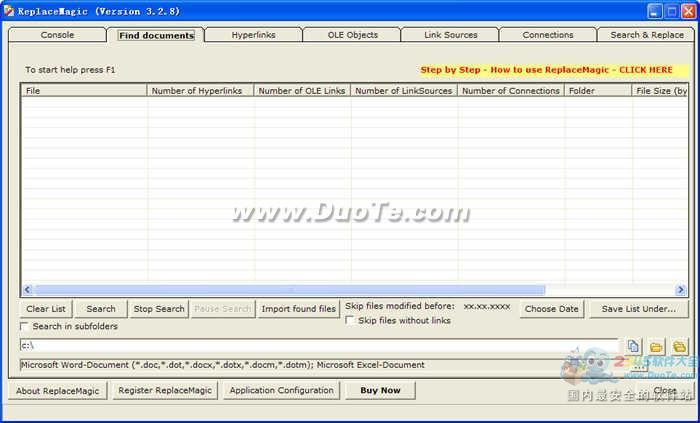Click the xx.xx.xxxx date value
The width and height of the screenshot is (700, 423).
coord(487,307)
